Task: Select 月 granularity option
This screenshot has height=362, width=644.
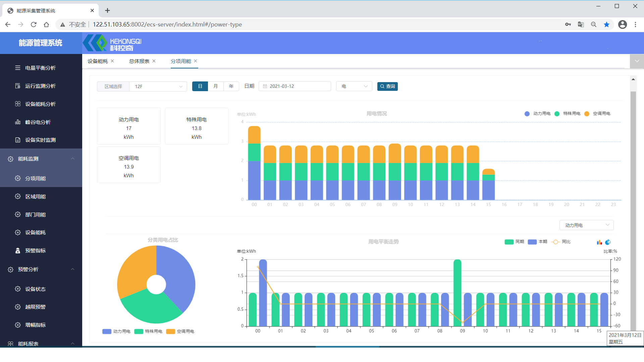Action: tap(216, 86)
